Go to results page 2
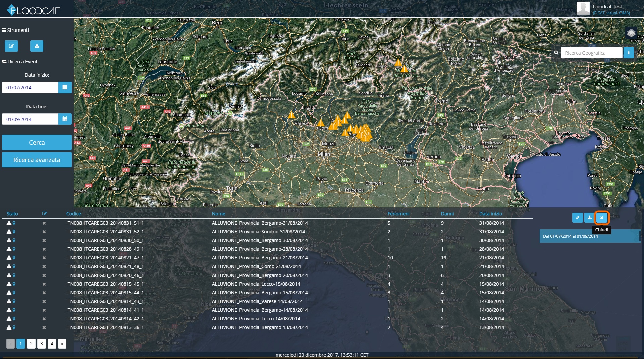 click(x=31, y=344)
